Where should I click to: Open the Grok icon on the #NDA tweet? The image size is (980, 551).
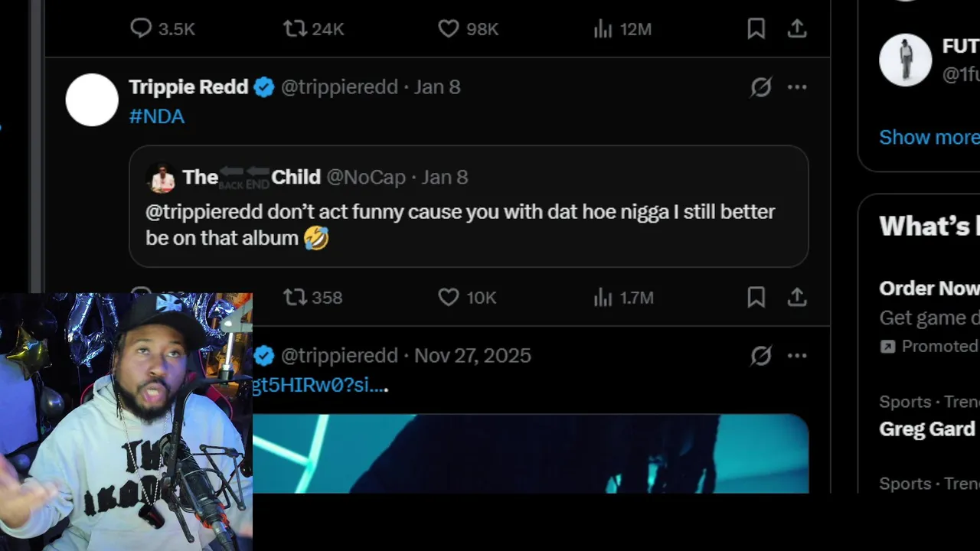pos(760,87)
